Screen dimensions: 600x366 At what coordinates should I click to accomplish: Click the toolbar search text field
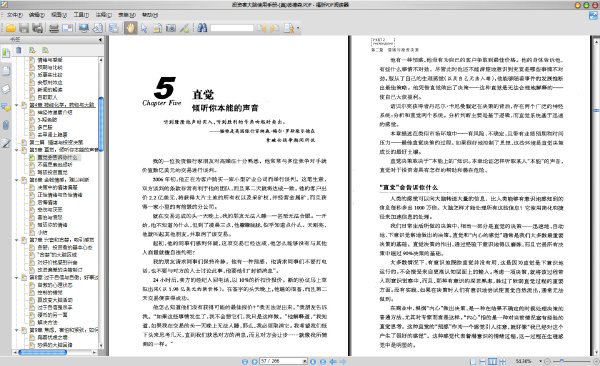pos(232,28)
